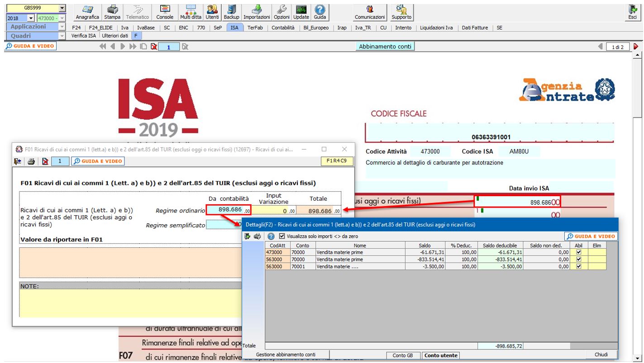Click Guida e Video in main window
This screenshot has height=363, width=644.
[30, 46]
